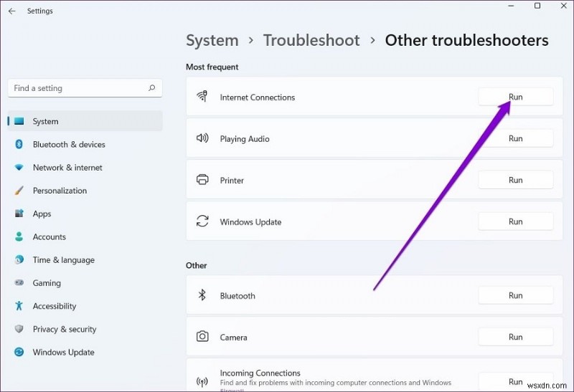Click the Network & internet wifi icon
Image resolution: width=574 pixels, height=392 pixels.
[x=19, y=168]
